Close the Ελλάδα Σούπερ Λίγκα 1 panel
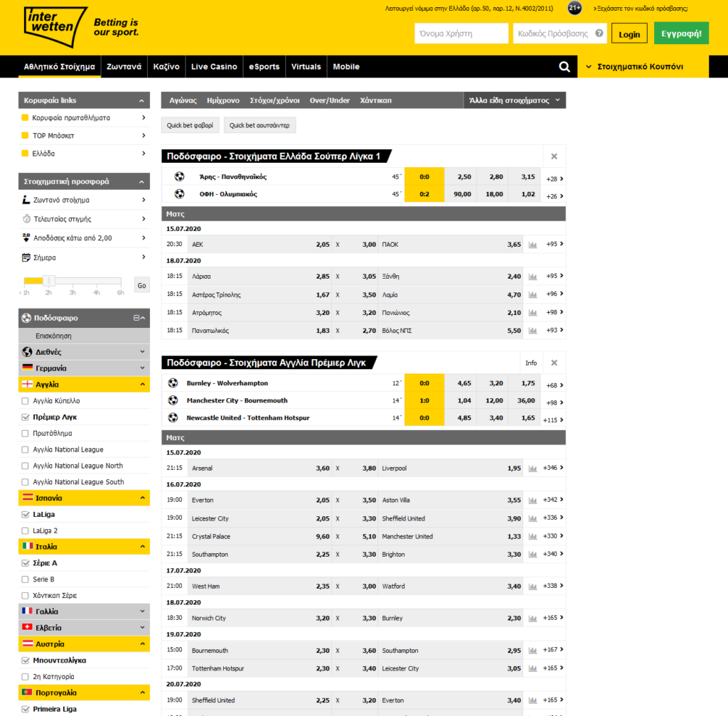728x716 pixels. coord(554,156)
